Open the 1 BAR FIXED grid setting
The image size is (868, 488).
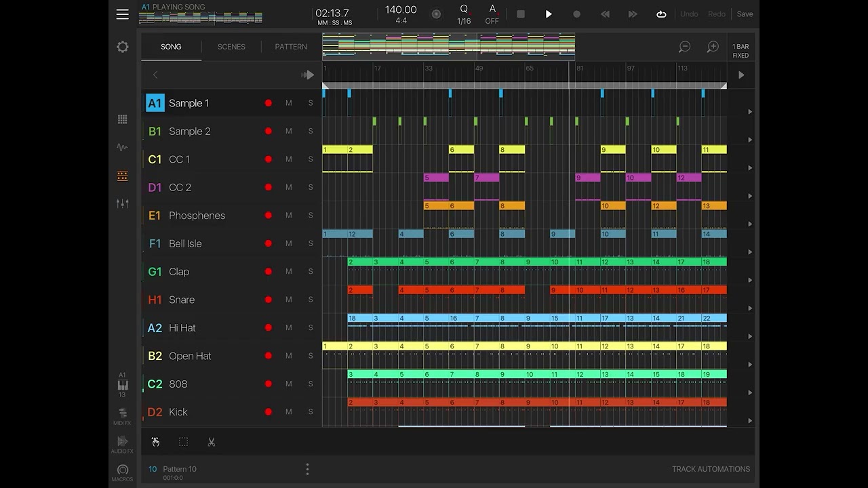click(x=741, y=51)
